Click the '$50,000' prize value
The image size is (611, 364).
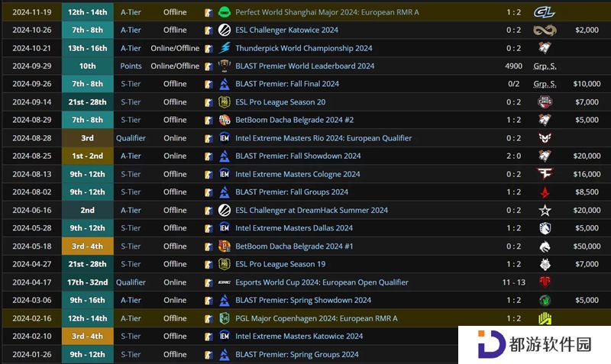[587, 246]
